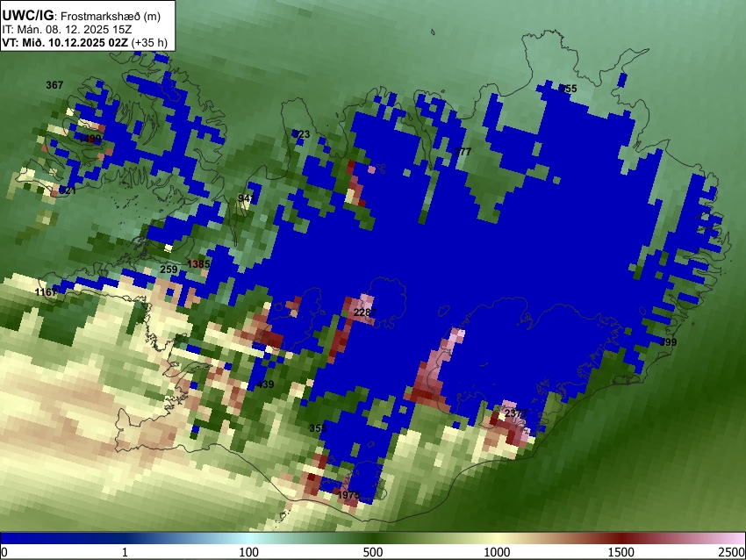Screen dimensions: 746x560
Task: Click the map value 2287
Action: (x=365, y=312)
